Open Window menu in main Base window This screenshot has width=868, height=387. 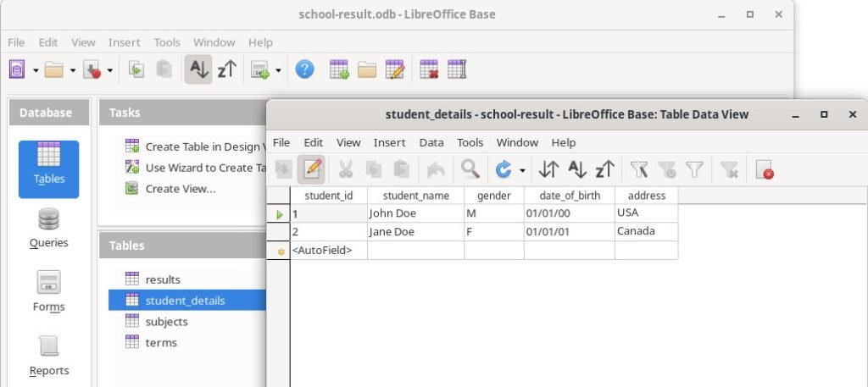click(x=214, y=42)
